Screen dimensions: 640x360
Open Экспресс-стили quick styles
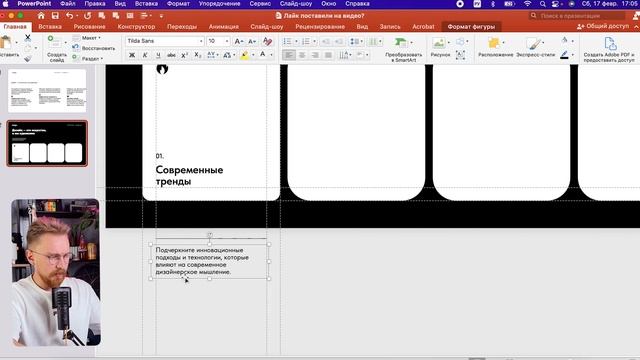(x=533, y=43)
